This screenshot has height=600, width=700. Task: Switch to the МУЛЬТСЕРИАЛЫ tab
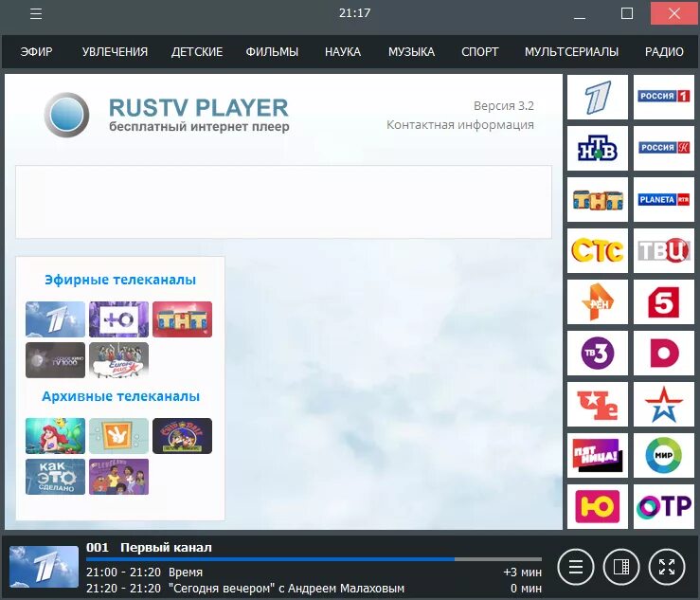click(x=571, y=52)
